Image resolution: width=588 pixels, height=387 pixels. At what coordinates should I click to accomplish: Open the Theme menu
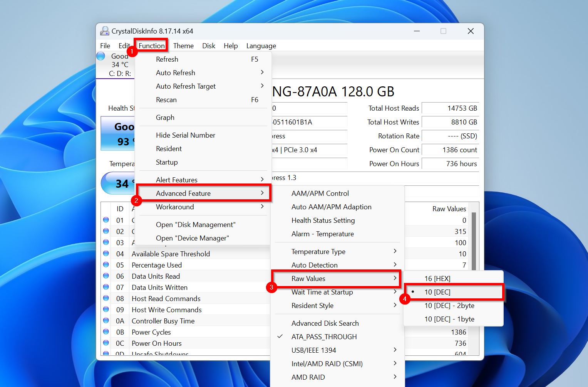pyautogui.click(x=183, y=46)
